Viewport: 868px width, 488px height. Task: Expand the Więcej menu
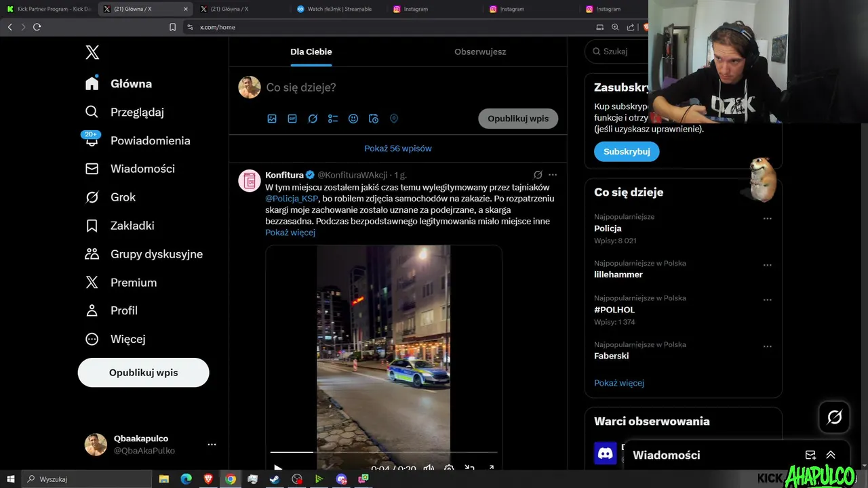pyautogui.click(x=115, y=339)
